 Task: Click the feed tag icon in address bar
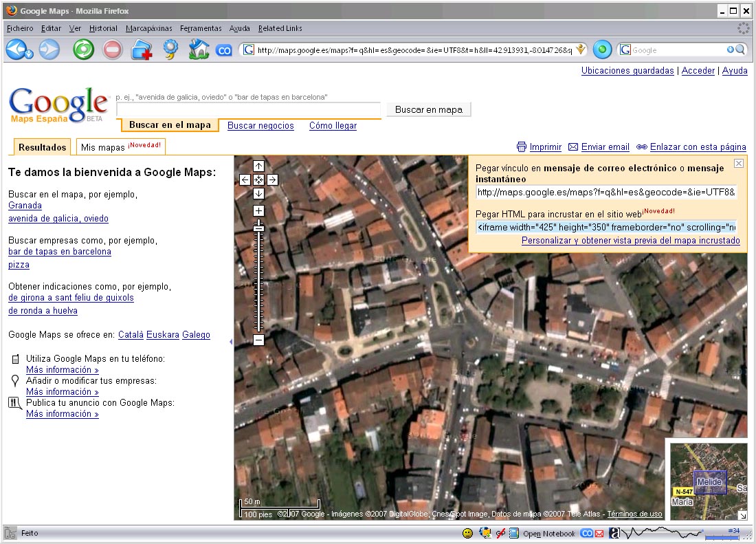point(581,50)
